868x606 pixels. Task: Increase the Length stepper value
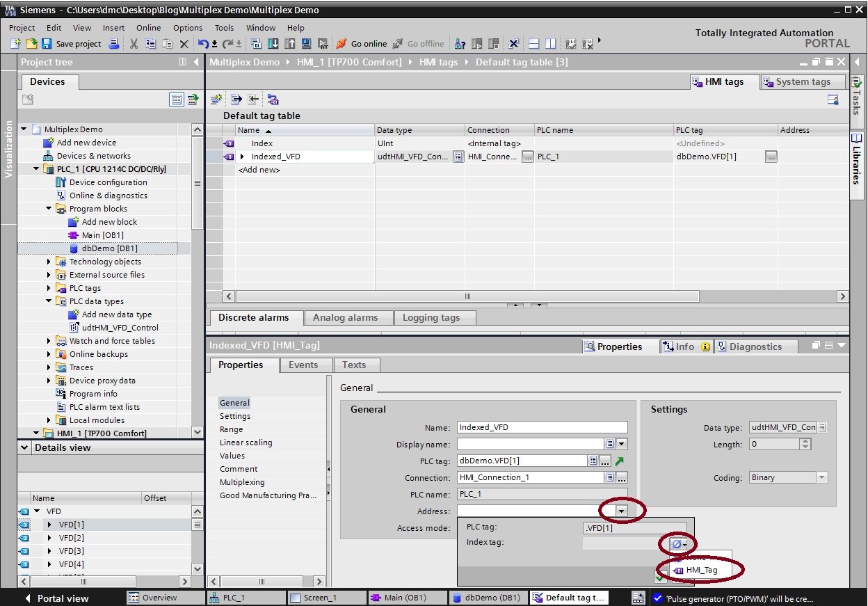pos(807,441)
